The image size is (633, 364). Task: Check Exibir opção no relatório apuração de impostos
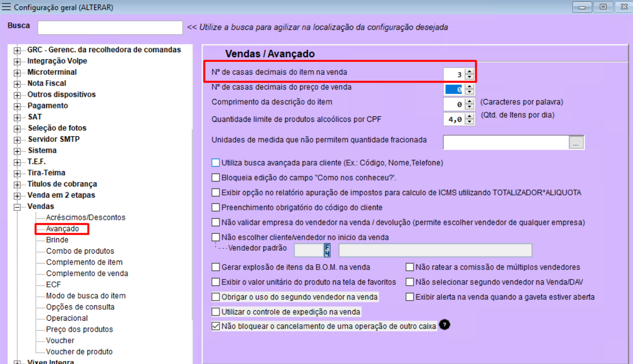pyautogui.click(x=215, y=192)
